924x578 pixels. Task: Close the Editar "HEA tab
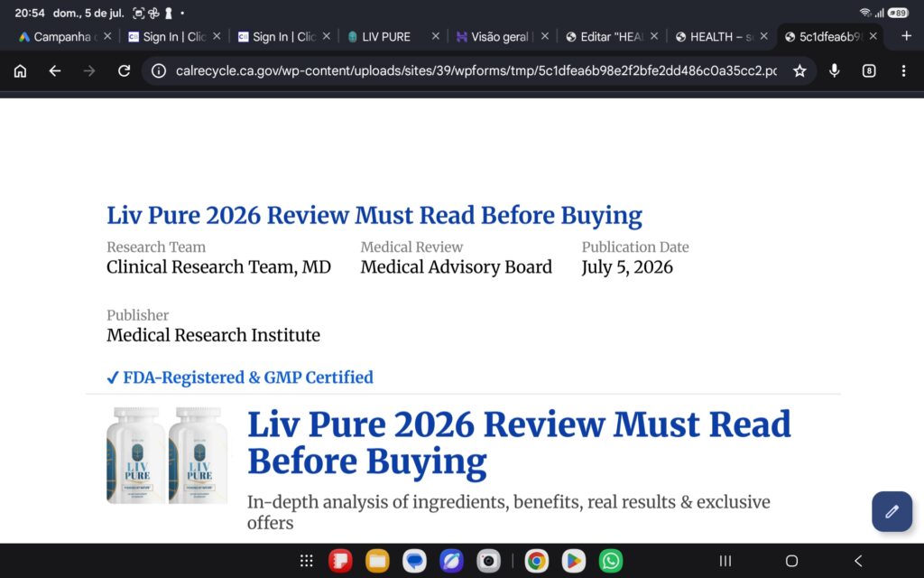click(x=654, y=36)
